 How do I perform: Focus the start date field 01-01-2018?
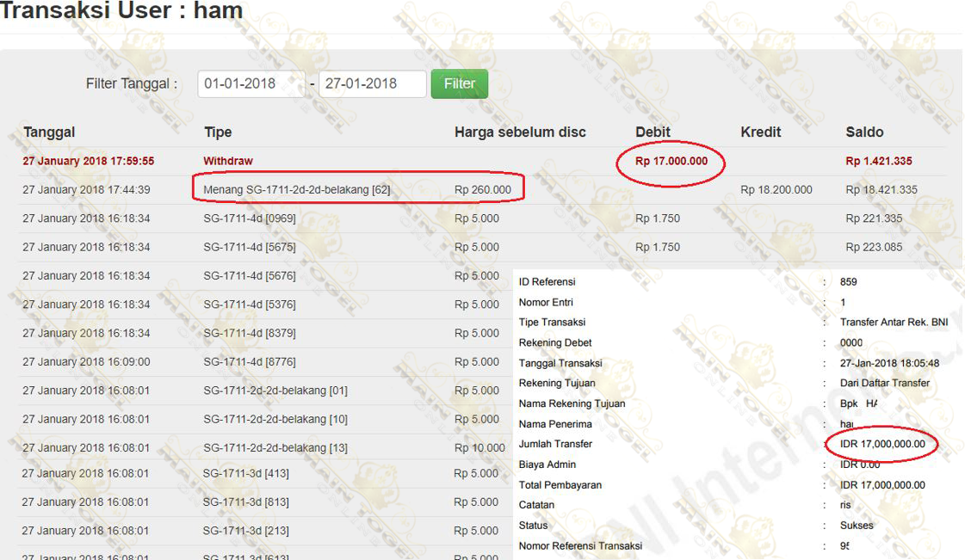coord(251,83)
